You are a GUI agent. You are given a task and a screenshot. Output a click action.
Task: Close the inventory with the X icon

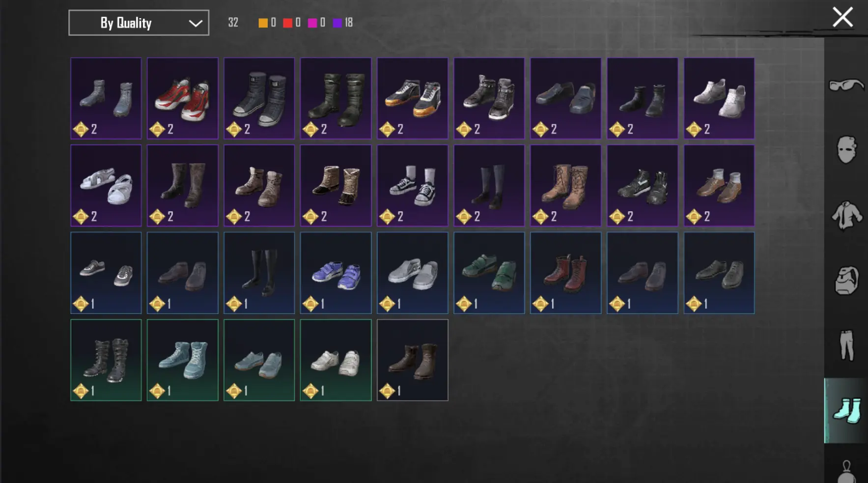(x=843, y=17)
